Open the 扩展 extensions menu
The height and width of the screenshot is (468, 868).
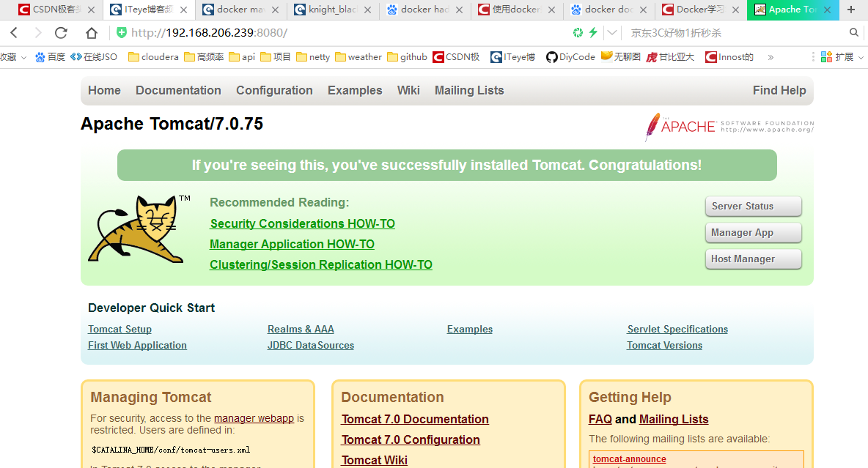click(842, 57)
